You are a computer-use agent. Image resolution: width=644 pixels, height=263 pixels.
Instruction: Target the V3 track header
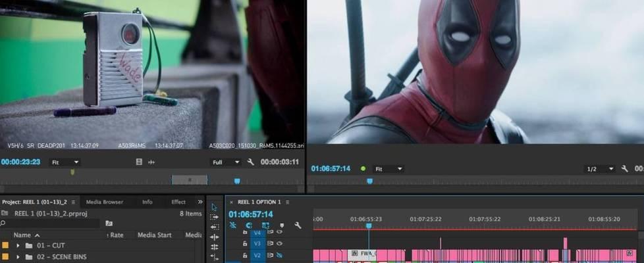point(257,244)
